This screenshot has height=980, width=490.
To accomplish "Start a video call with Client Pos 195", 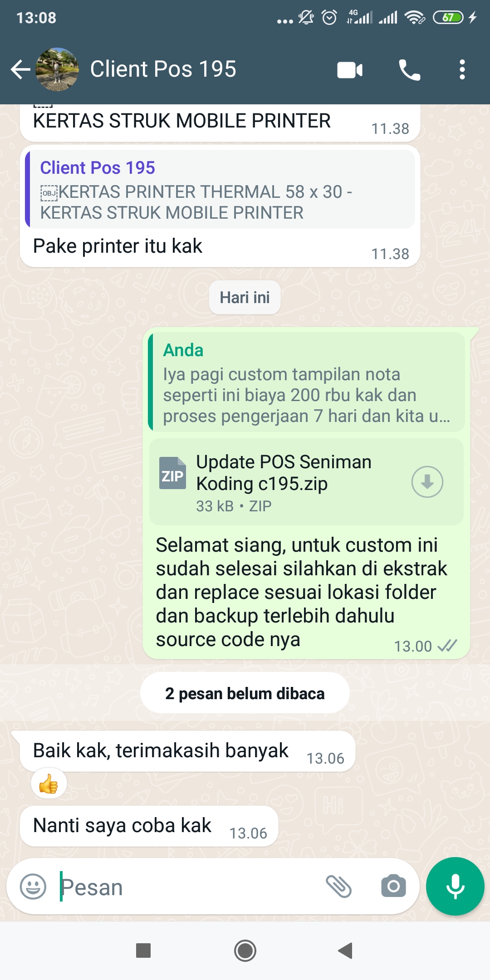I will click(x=350, y=70).
